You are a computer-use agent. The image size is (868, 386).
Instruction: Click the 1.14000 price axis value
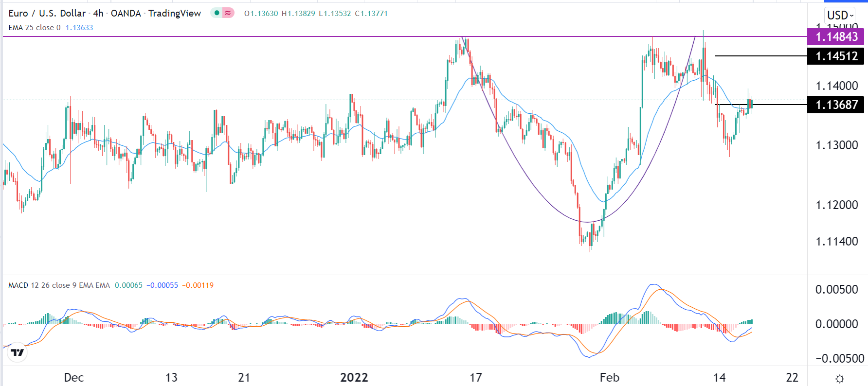tap(837, 86)
